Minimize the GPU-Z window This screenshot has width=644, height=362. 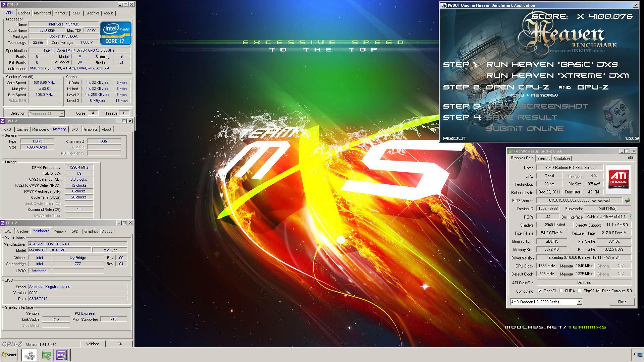(622, 151)
